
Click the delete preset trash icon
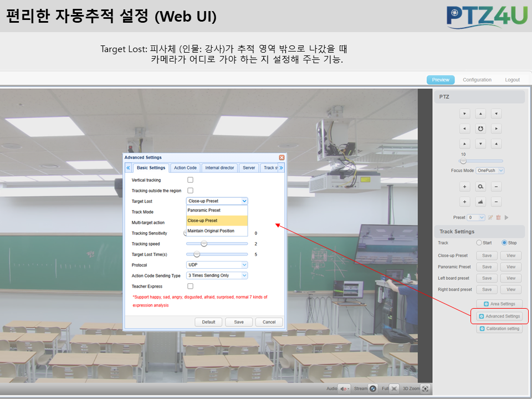(x=498, y=217)
